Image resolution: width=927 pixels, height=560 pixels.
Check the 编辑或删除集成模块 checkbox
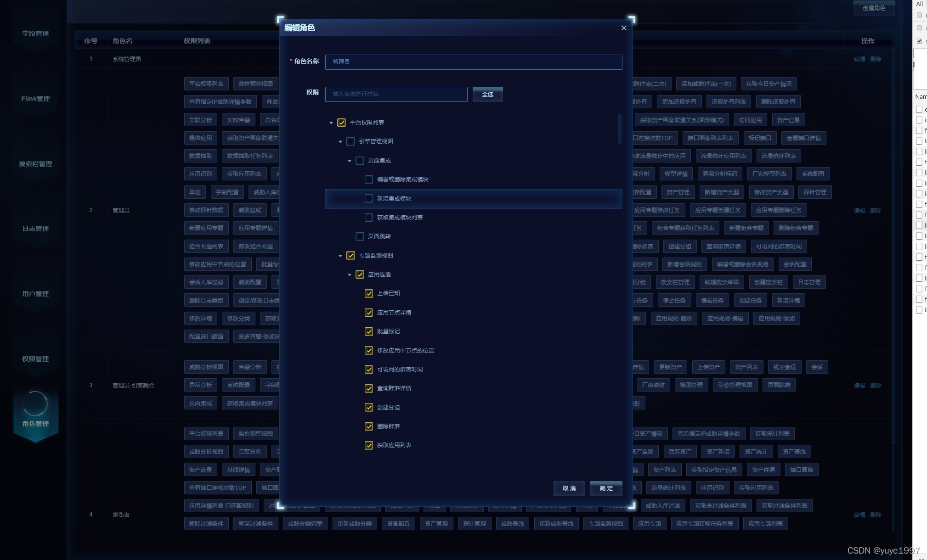click(369, 179)
